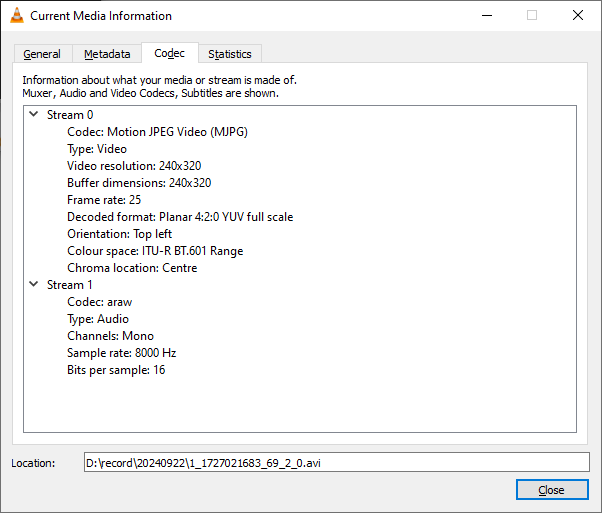The width and height of the screenshot is (602, 513).
Task: Switch to the General tab
Action: (42, 54)
